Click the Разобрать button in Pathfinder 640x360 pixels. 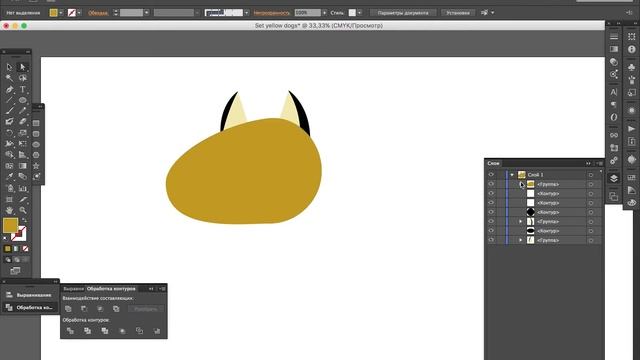click(146, 309)
